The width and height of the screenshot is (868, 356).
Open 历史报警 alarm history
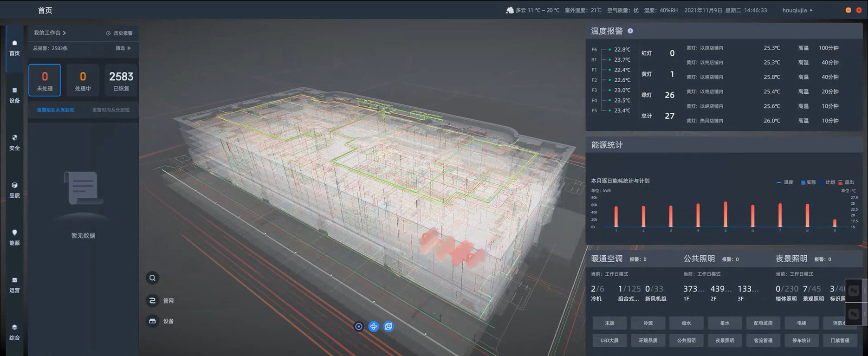tap(119, 33)
